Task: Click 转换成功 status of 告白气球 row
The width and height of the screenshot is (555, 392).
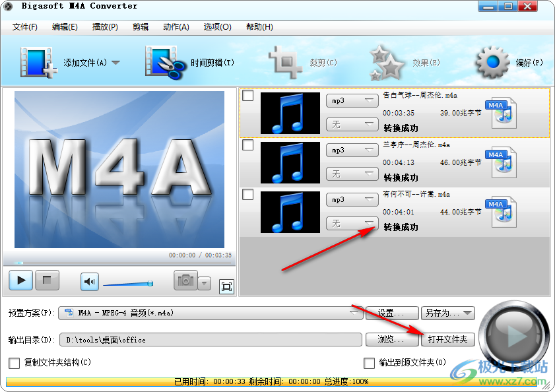Action: pyautogui.click(x=401, y=128)
